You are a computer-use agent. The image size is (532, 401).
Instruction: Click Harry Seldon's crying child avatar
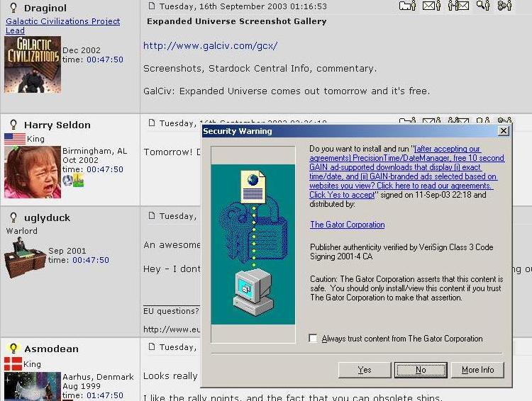tap(33, 171)
